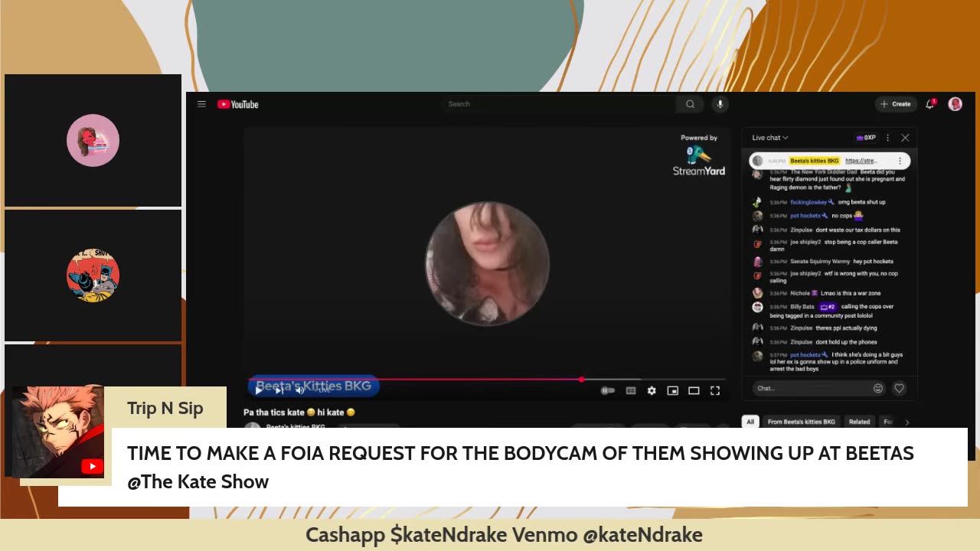Switch to theater mode
The image size is (980, 551).
(694, 390)
